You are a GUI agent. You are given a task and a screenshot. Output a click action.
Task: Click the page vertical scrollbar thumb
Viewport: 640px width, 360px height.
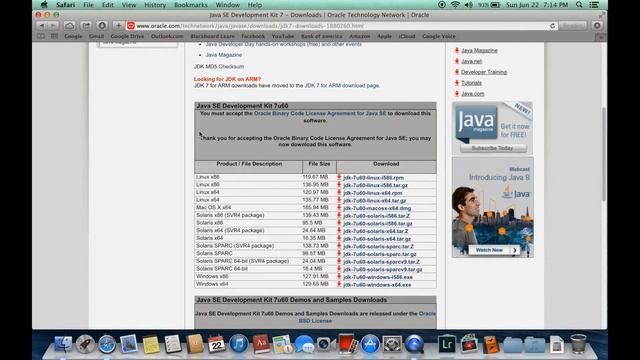[x=604, y=154]
